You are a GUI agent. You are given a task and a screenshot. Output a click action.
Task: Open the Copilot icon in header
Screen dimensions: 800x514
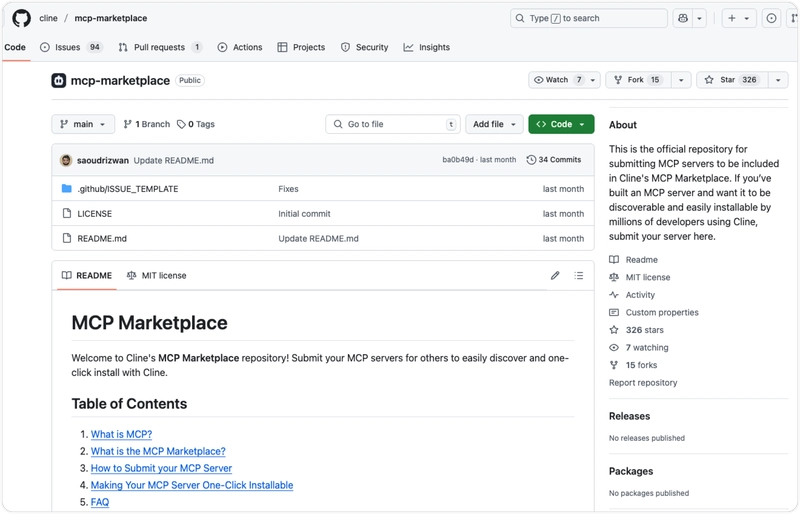683,18
